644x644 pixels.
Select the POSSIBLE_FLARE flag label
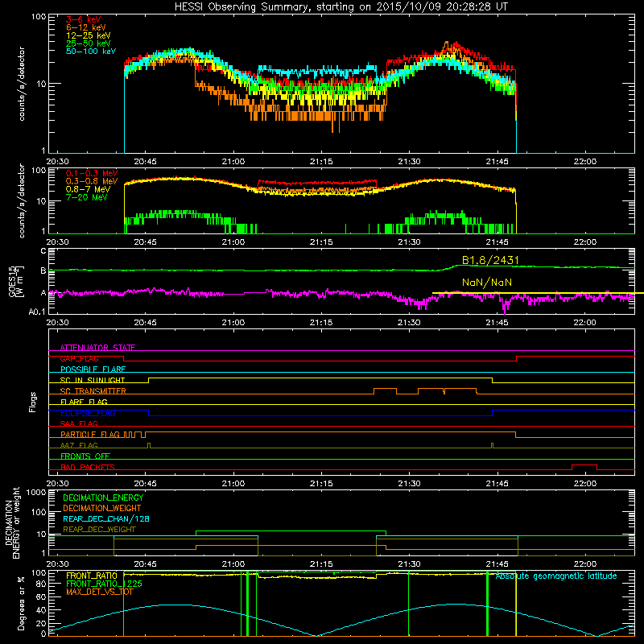click(x=93, y=369)
